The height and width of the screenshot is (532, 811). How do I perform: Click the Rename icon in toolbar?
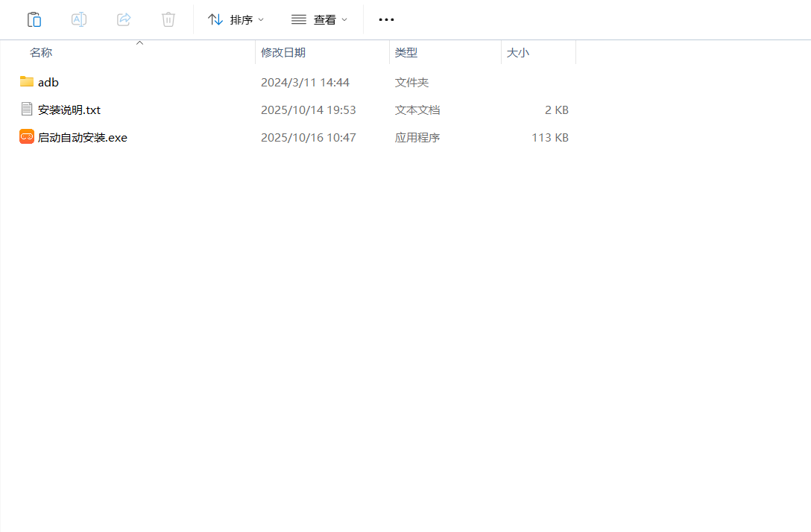click(x=79, y=19)
